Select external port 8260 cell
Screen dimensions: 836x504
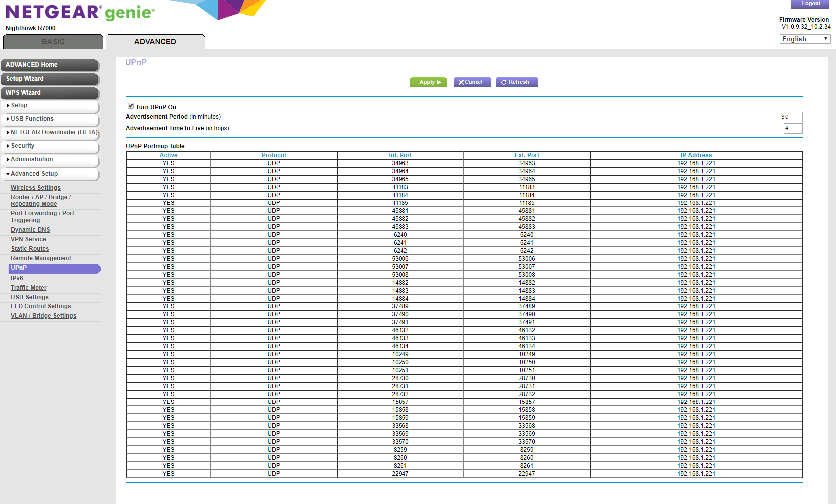click(x=527, y=458)
